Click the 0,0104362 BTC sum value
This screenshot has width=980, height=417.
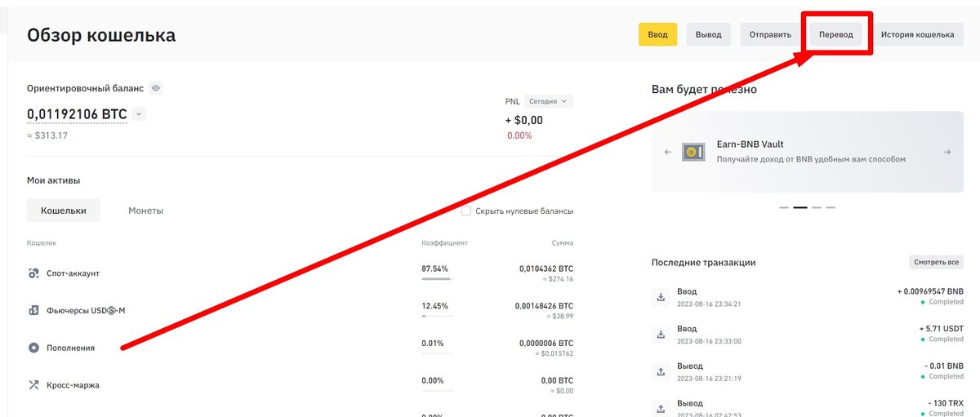coord(546,268)
